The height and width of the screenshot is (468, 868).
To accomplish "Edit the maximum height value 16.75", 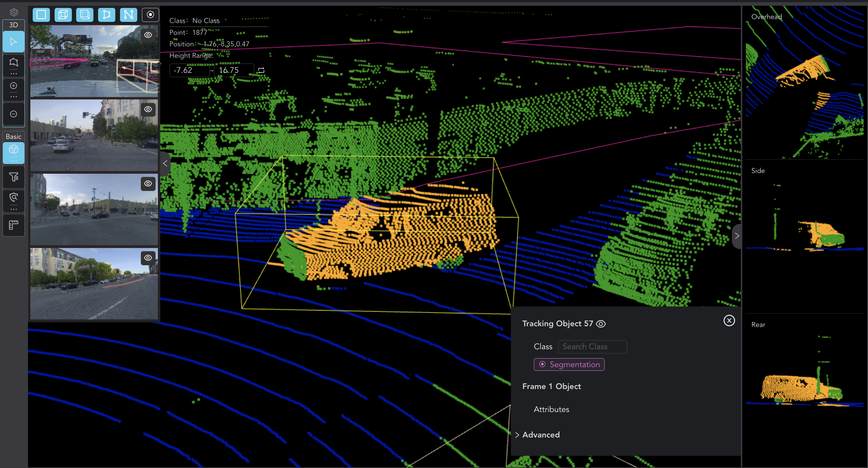I will 234,70.
